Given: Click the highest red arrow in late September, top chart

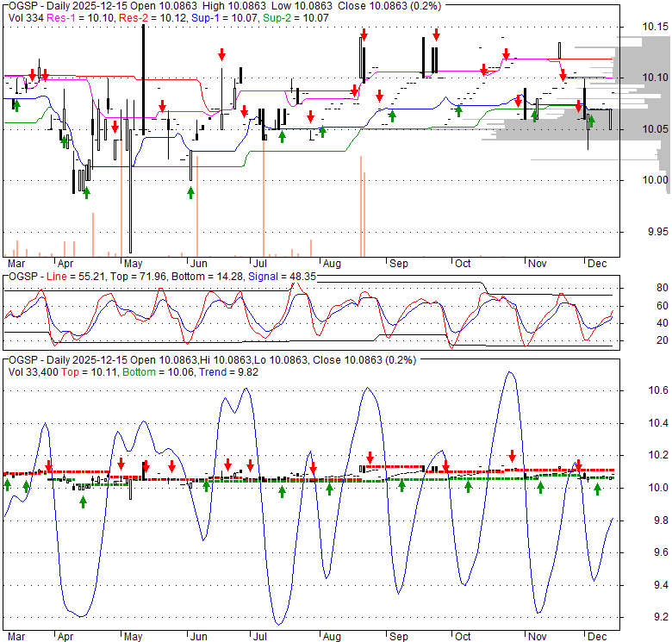Looking at the screenshot, I should tap(437, 34).
